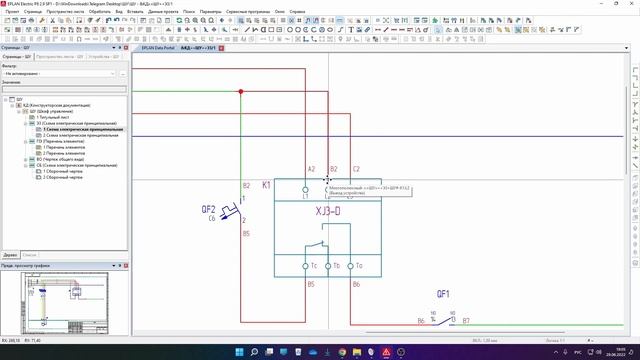Click the Значение input field

[64, 89]
